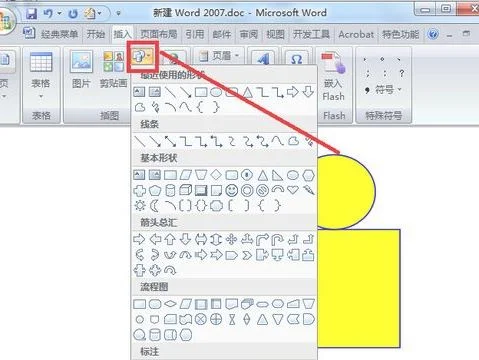This screenshot has width=479, height=360.
Task: Choose the sun shape in 基本形状
Action: click(140, 205)
